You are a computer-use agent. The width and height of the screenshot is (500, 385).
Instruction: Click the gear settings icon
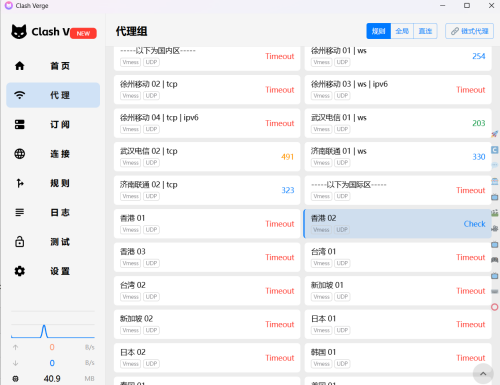(x=20, y=271)
